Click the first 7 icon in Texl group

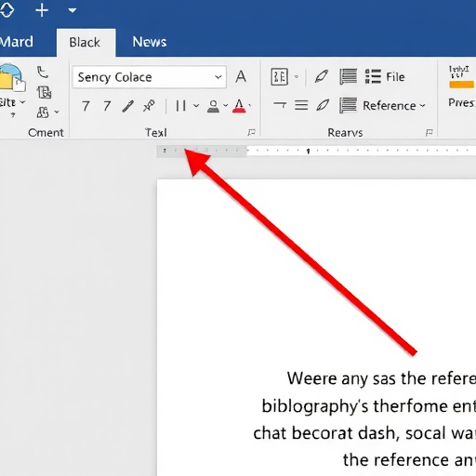(86, 106)
